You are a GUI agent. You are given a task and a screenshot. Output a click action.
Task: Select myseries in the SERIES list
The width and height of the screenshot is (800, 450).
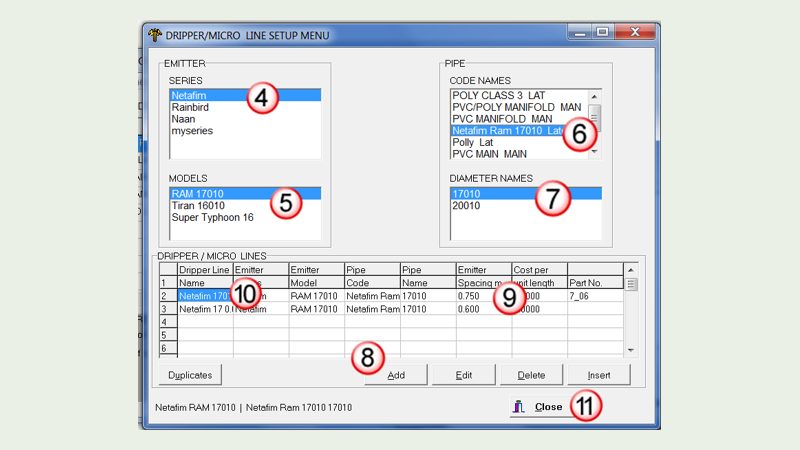(245, 131)
